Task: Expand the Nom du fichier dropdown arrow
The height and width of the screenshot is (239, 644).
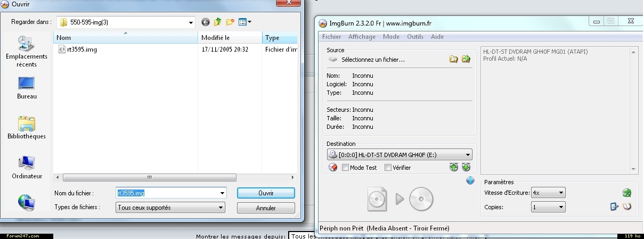Action: point(222,193)
